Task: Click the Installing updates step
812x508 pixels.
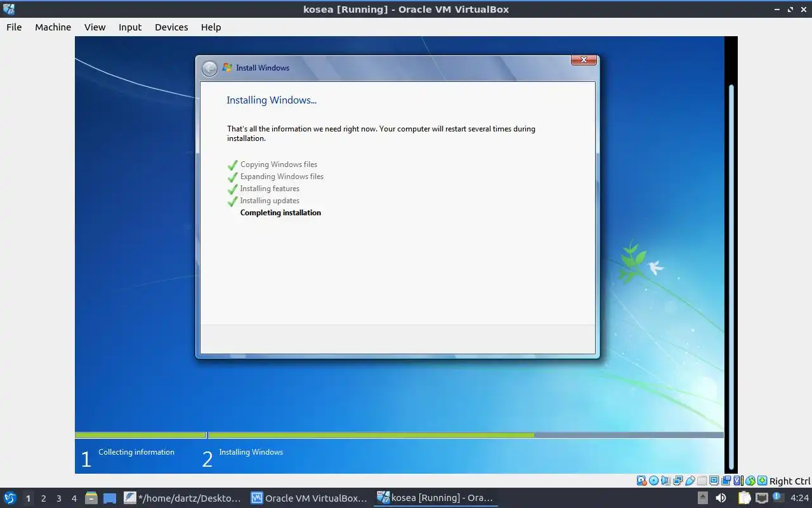Action: [x=270, y=201]
